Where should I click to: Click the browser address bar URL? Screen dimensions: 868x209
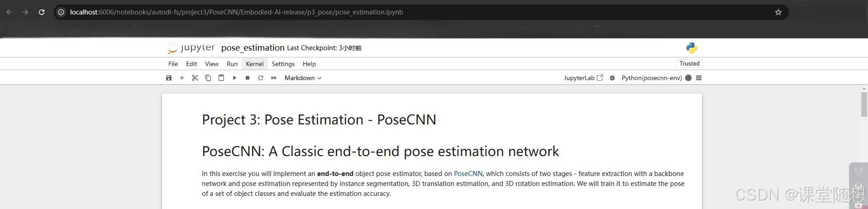(236, 12)
